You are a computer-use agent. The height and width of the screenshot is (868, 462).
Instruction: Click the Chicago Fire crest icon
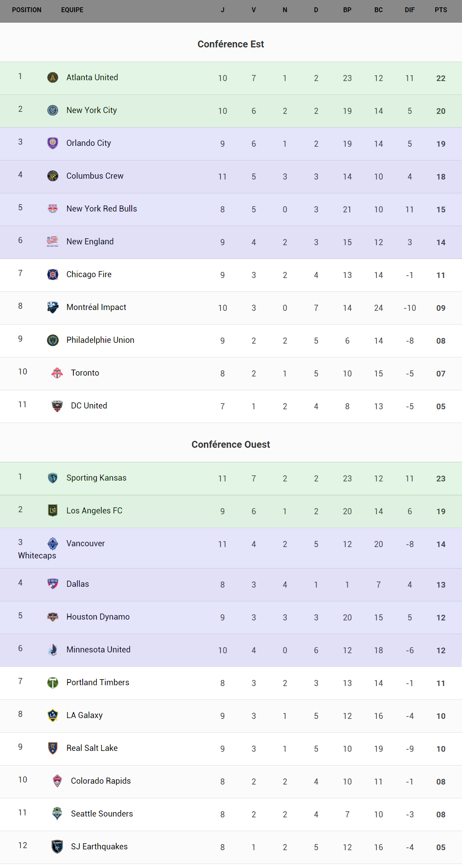coord(53,274)
